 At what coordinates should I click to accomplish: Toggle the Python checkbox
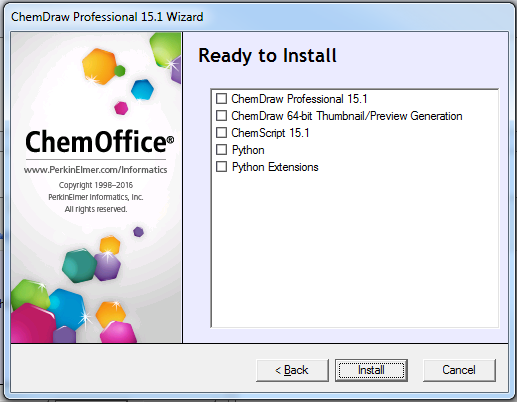(221, 150)
